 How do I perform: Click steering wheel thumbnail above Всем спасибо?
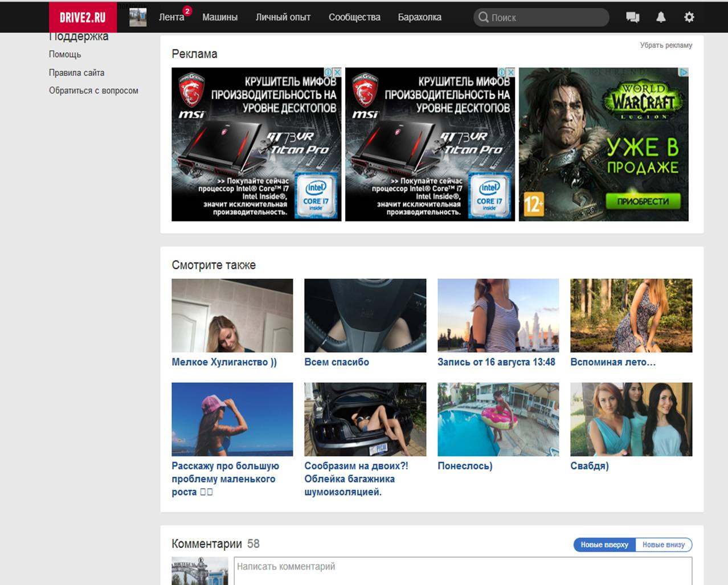(365, 316)
